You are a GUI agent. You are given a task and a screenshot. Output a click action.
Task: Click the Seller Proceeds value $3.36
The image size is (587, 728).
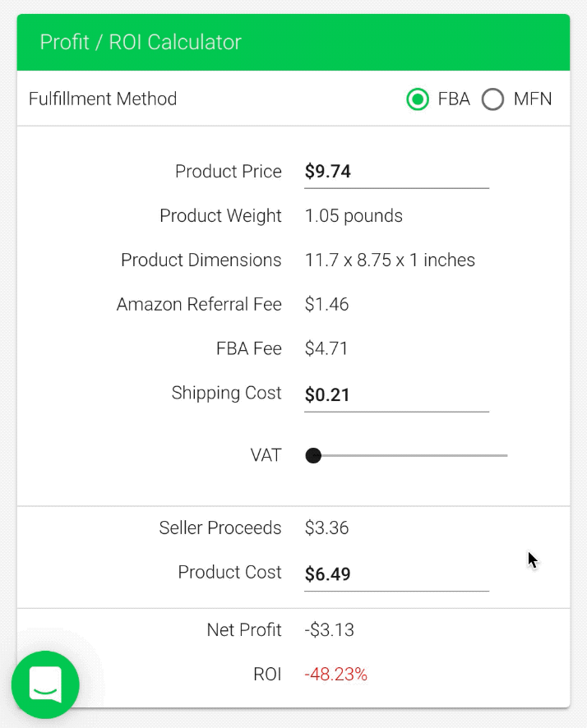[326, 528]
